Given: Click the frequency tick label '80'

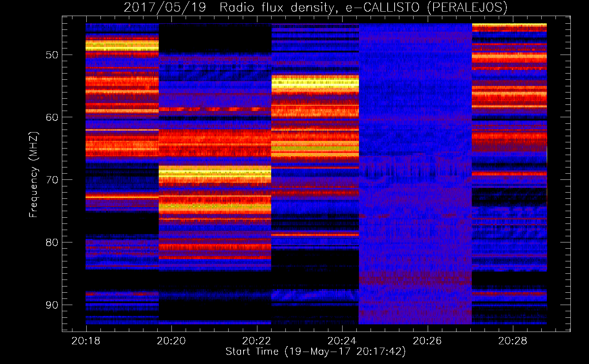Looking at the screenshot, I should [x=52, y=242].
